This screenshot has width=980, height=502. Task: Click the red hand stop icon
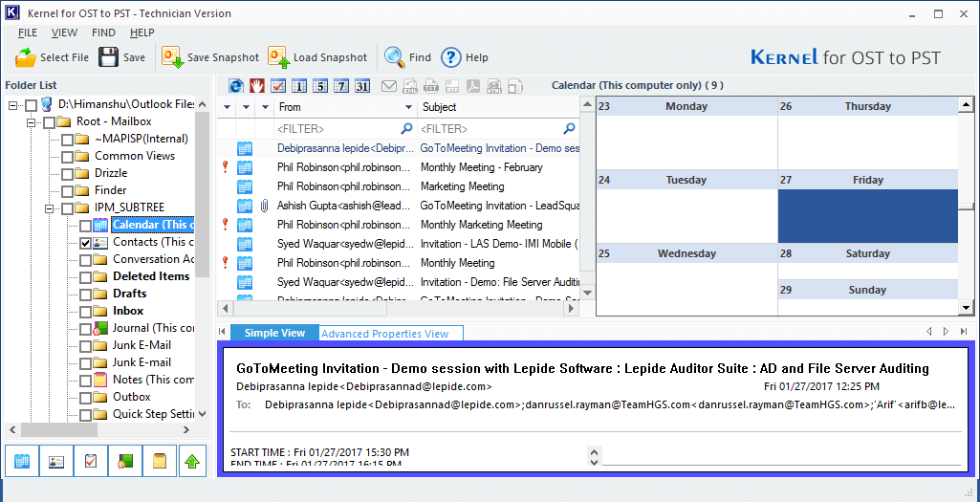point(257,86)
